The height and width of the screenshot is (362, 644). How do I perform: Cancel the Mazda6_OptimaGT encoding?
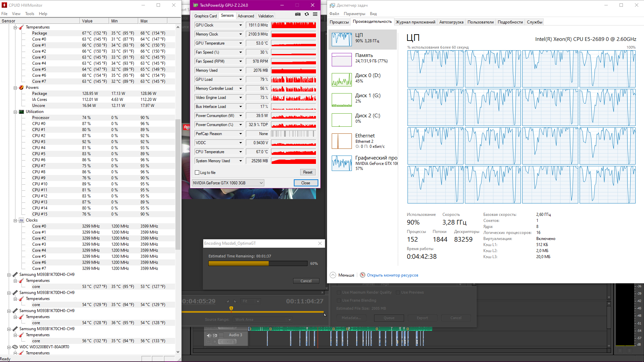click(306, 281)
